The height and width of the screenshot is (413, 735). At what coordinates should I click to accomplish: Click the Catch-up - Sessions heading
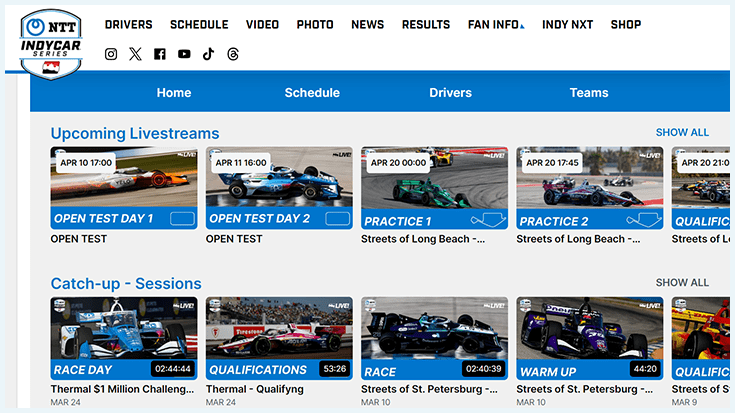126,284
